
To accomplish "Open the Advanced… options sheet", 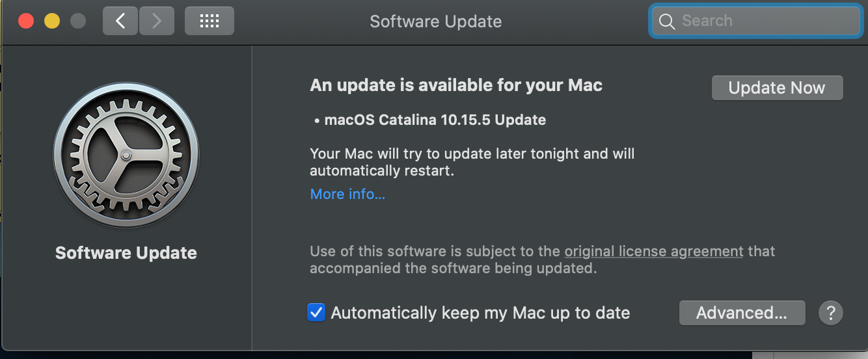I will [x=742, y=313].
